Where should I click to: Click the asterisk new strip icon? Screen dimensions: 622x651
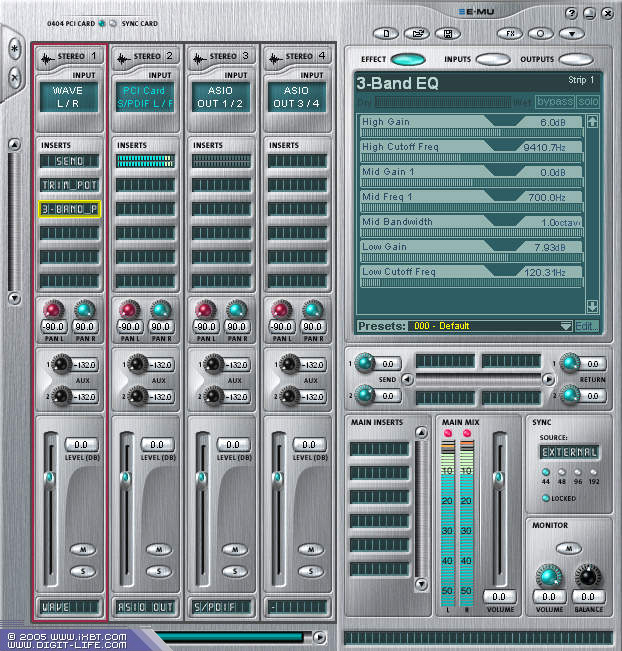coord(15,48)
